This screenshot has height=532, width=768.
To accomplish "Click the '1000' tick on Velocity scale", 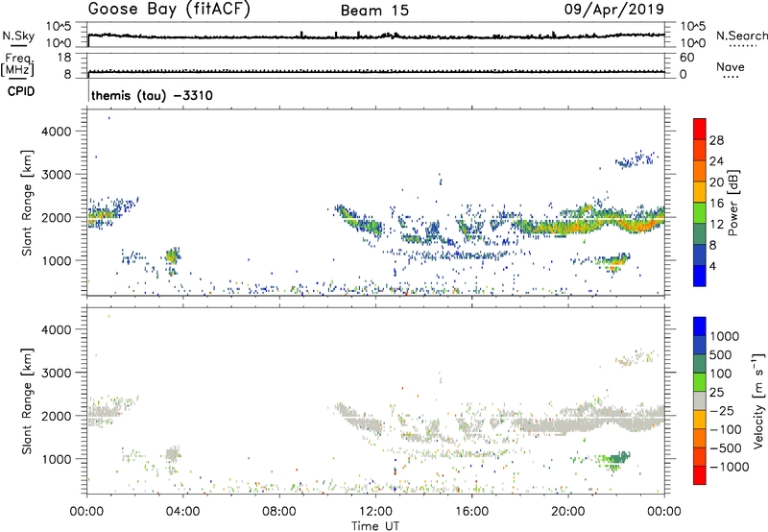I will [724, 336].
